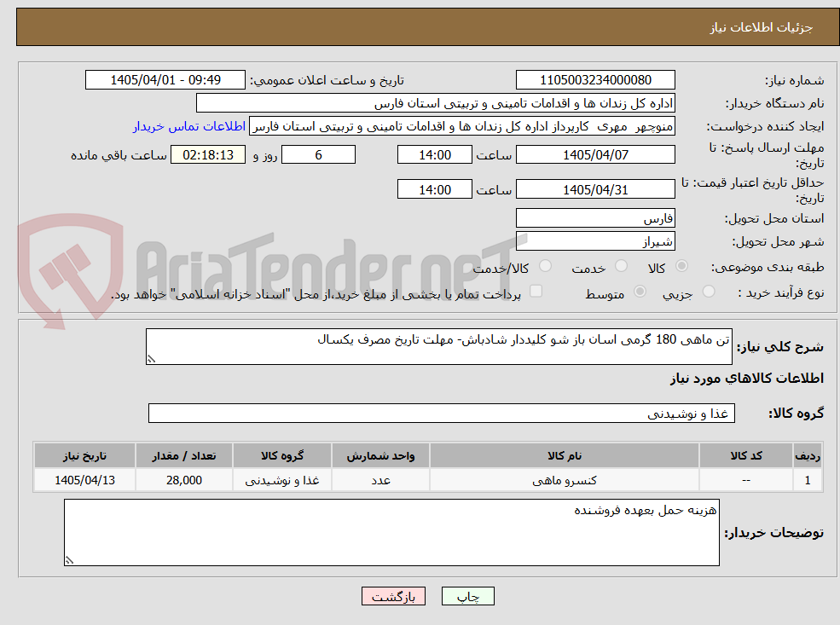Click the تاریخ نیاز column header

[84, 456]
